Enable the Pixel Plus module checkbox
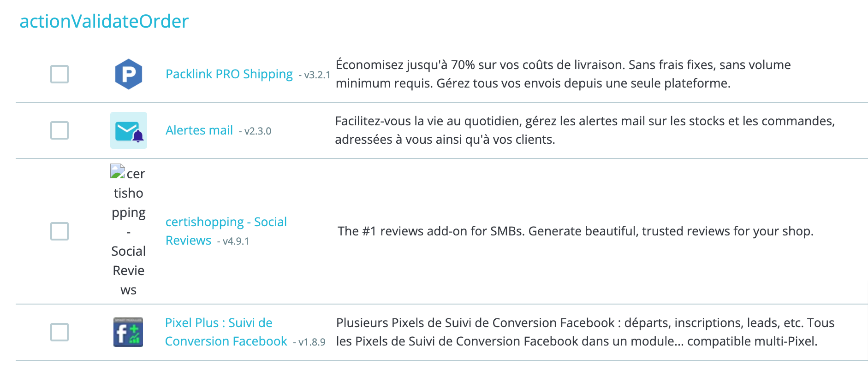Screen dimensions: 868x387 click(59, 332)
